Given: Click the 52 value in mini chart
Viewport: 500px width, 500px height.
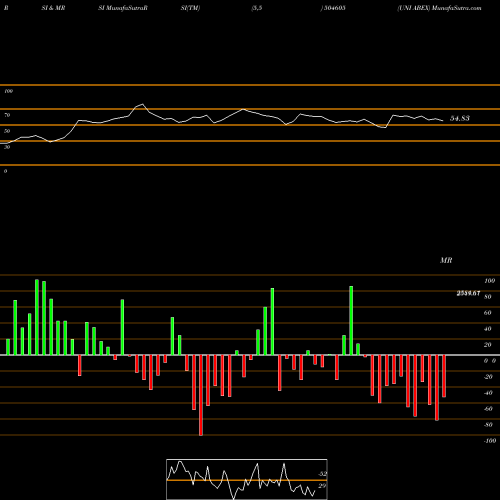Looking at the screenshot, I should tap(322, 474).
